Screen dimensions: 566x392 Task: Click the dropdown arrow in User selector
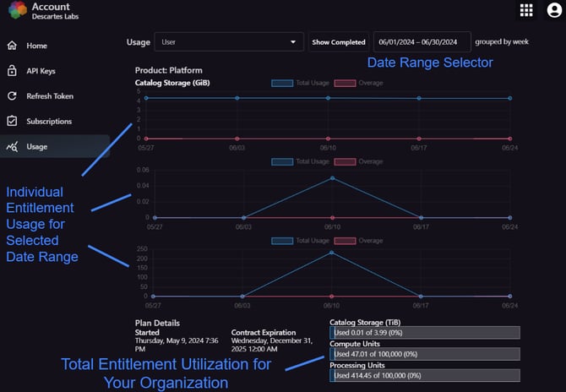pos(293,42)
